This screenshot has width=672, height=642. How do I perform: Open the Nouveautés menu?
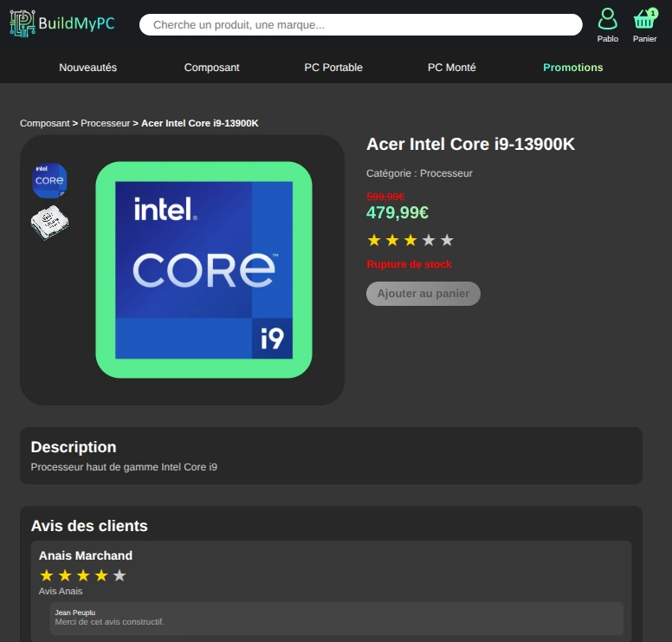[87, 68]
